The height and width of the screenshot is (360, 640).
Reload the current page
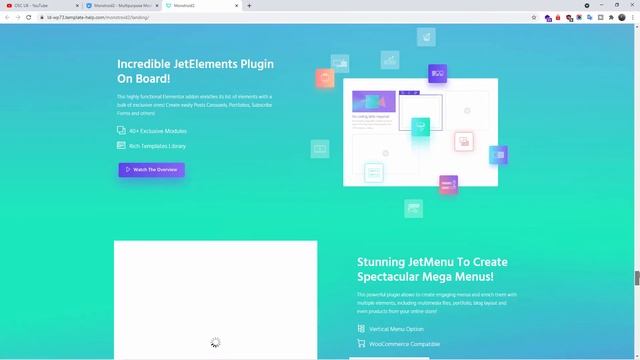(x=29, y=18)
